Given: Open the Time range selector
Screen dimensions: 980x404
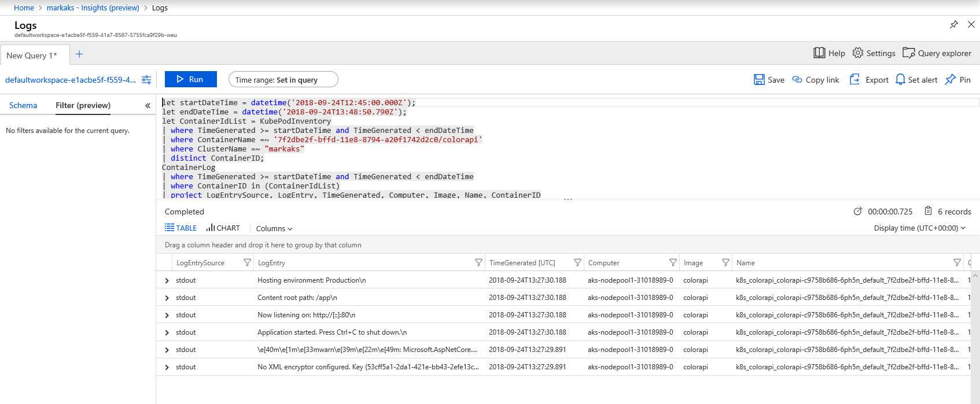Looking at the screenshot, I should (x=283, y=80).
